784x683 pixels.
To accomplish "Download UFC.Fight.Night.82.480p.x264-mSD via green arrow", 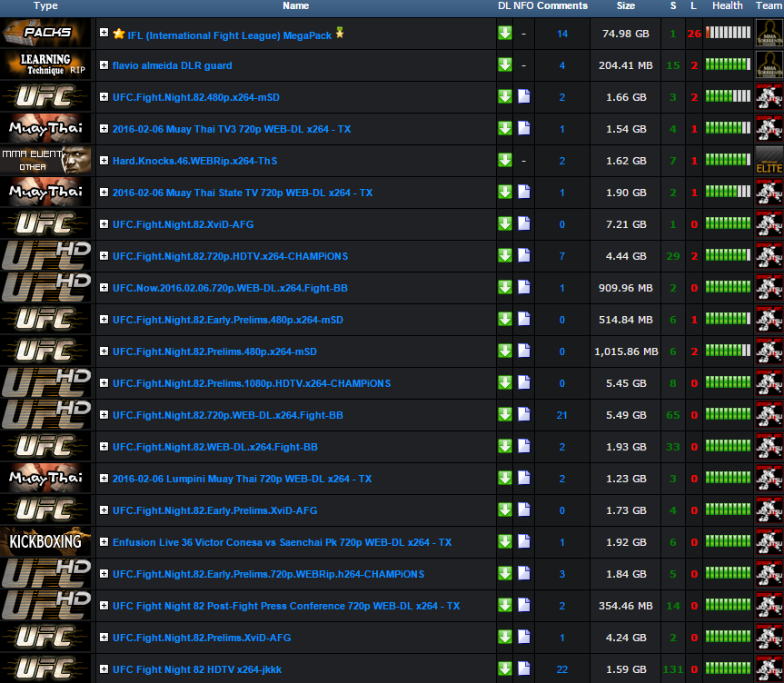I will coord(505,97).
